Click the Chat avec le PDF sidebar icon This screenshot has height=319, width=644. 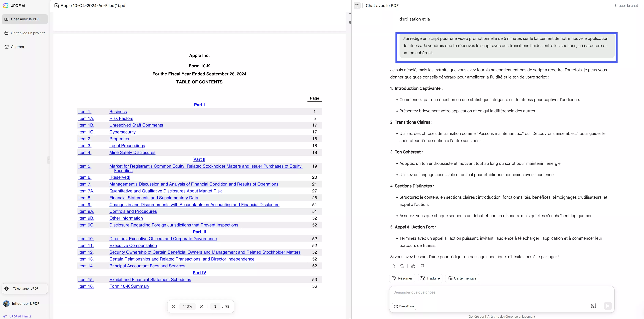(x=6, y=19)
